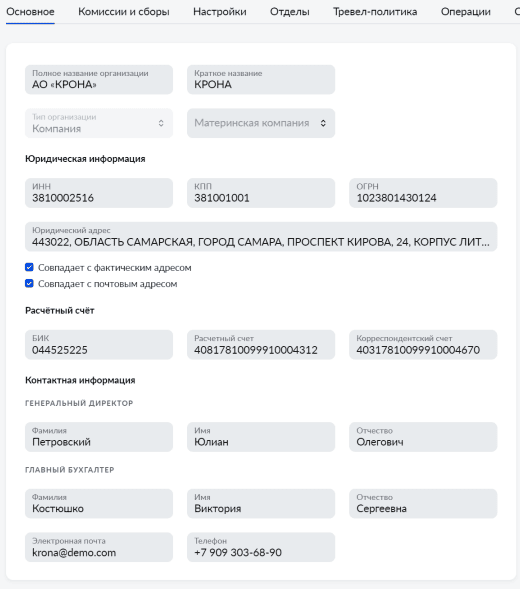Select the Тревел-политика tab

pyautogui.click(x=375, y=12)
